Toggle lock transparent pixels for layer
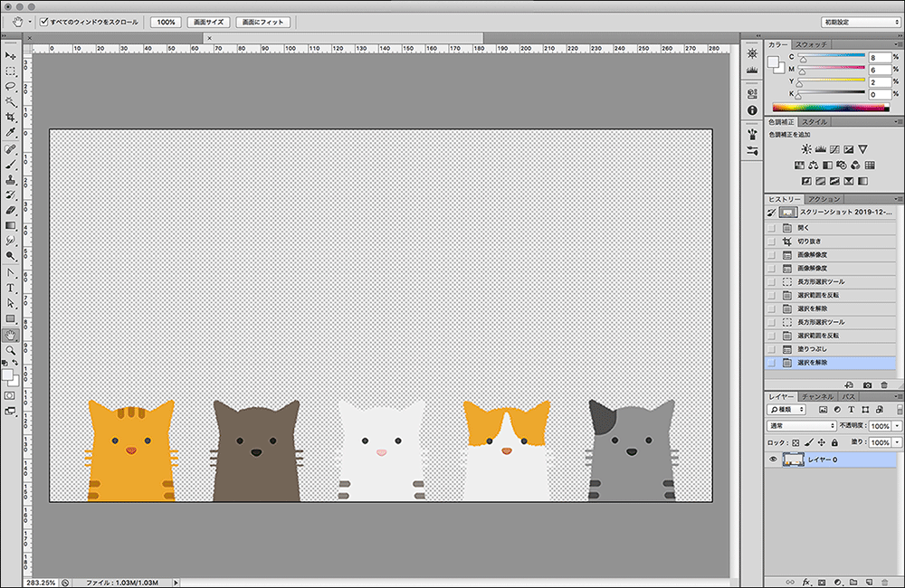Screen dimensions: 905x588 tap(795, 443)
